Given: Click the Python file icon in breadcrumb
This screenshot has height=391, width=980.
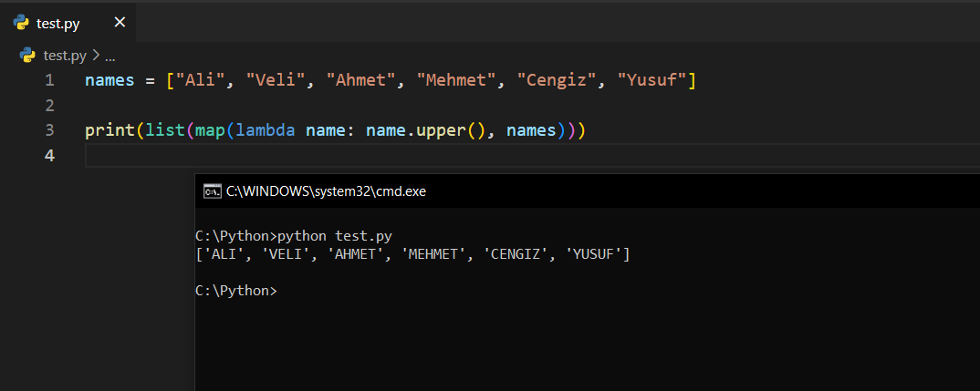Looking at the screenshot, I should [x=27, y=55].
